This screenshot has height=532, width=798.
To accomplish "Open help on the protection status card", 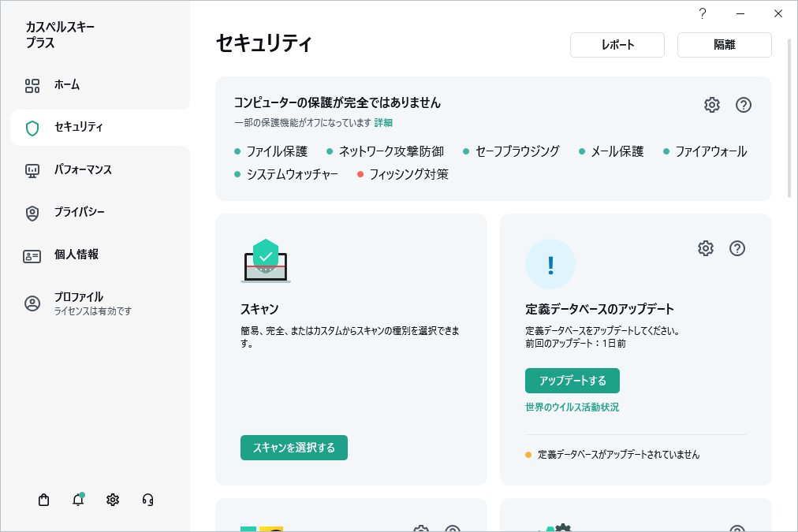I will point(743,104).
